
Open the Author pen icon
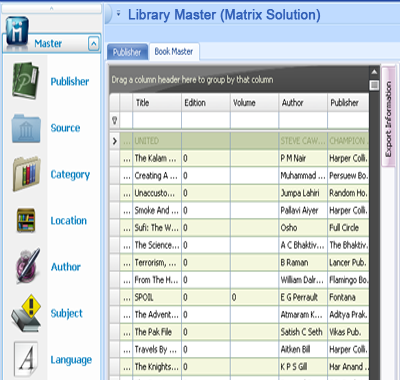coord(28,266)
